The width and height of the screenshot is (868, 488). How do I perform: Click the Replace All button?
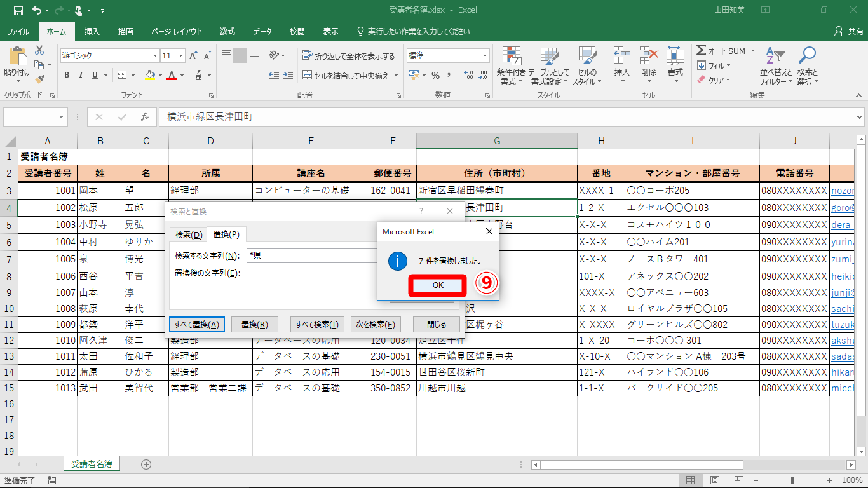pyautogui.click(x=197, y=325)
